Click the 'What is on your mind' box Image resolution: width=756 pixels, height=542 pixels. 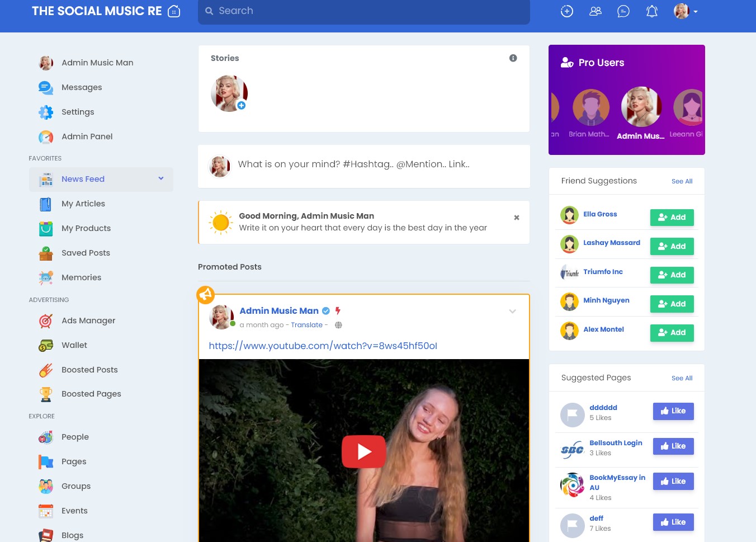click(x=364, y=164)
